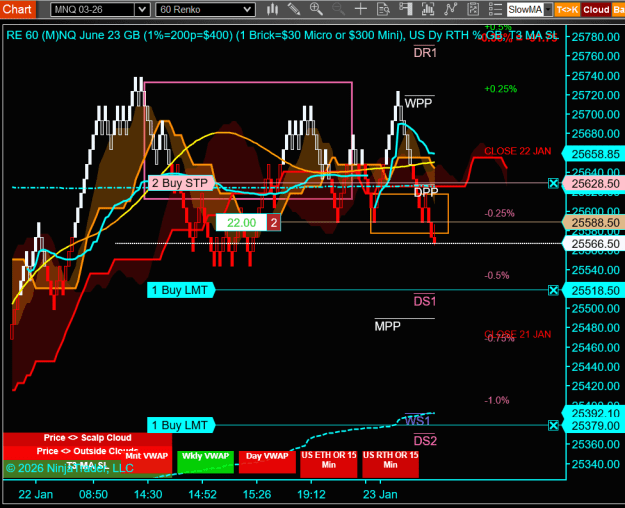Switch to the Chart tab
This screenshot has height=508, width=625.
18,9
